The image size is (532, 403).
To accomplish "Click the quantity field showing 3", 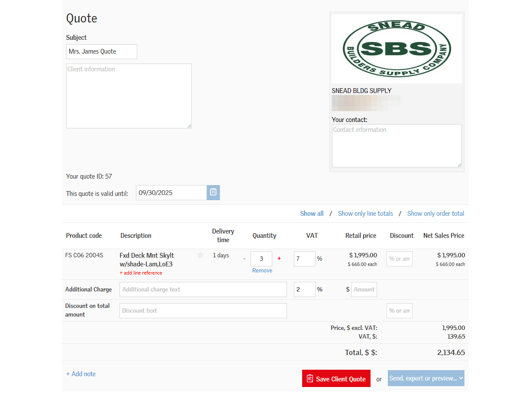I will coord(261,259).
